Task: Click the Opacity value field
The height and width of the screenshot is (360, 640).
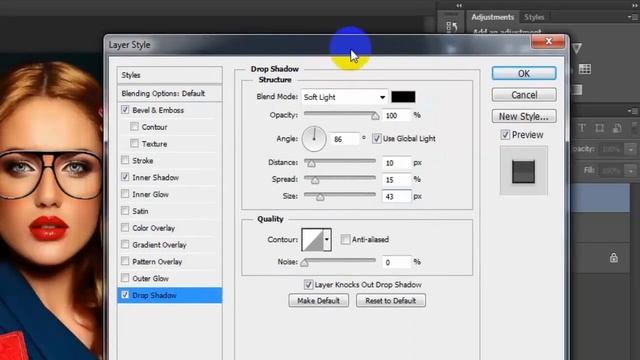Action: 396,116
